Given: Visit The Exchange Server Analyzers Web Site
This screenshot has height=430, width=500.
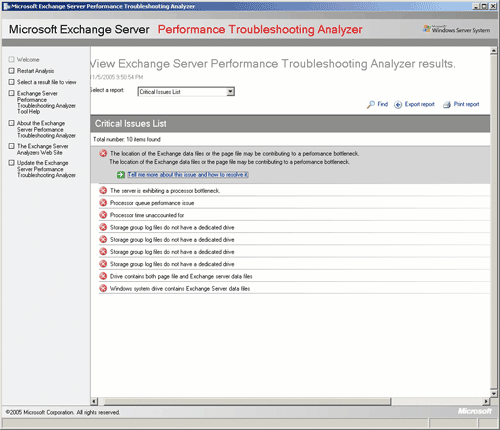Looking at the screenshot, I should [43, 149].
